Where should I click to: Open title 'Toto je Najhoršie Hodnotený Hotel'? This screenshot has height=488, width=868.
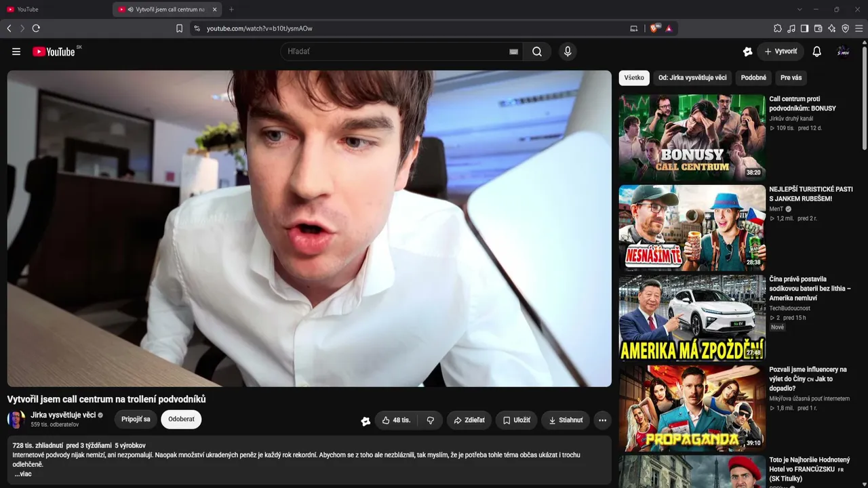click(x=809, y=469)
